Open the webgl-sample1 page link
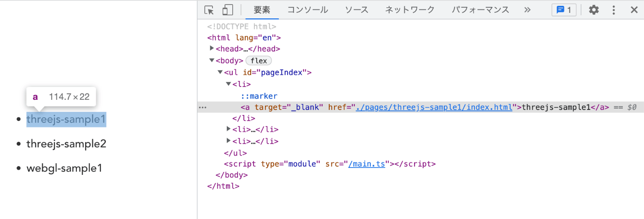Viewport: 644px width, 219px height. pyautogui.click(x=64, y=168)
